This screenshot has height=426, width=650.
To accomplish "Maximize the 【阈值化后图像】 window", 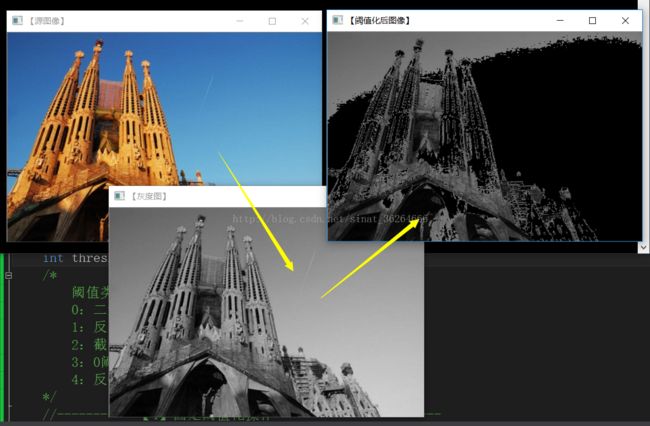I will coord(592,20).
